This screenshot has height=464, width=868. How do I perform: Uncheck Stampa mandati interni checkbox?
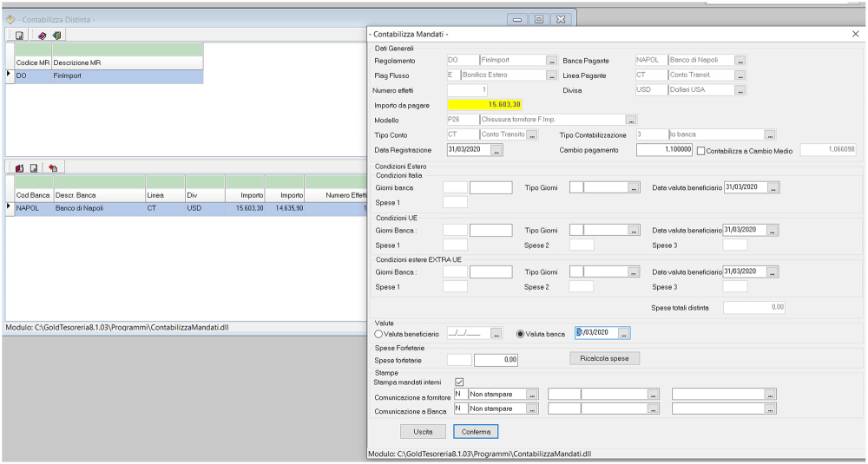click(x=459, y=382)
